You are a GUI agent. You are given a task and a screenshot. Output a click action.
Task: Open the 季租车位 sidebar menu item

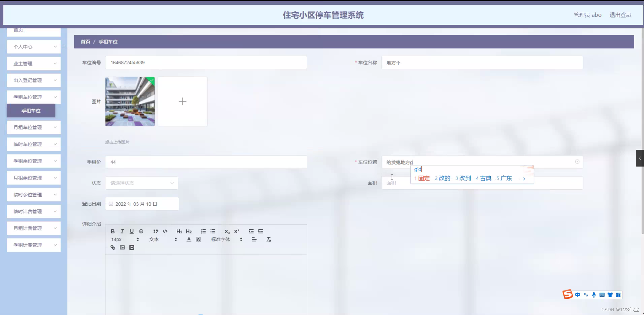(x=31, y=111)
